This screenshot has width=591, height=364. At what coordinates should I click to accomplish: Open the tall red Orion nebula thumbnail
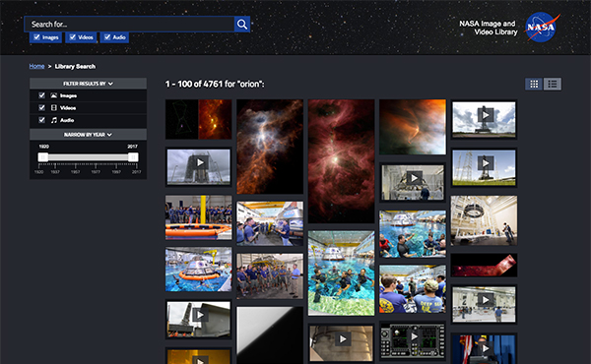coord(341,161)
